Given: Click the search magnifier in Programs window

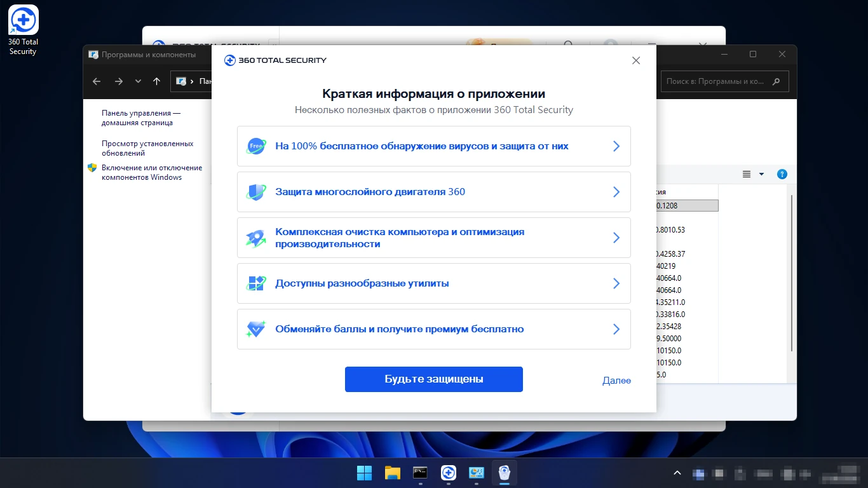Looking at the screenshot, I should pos(776,81).
